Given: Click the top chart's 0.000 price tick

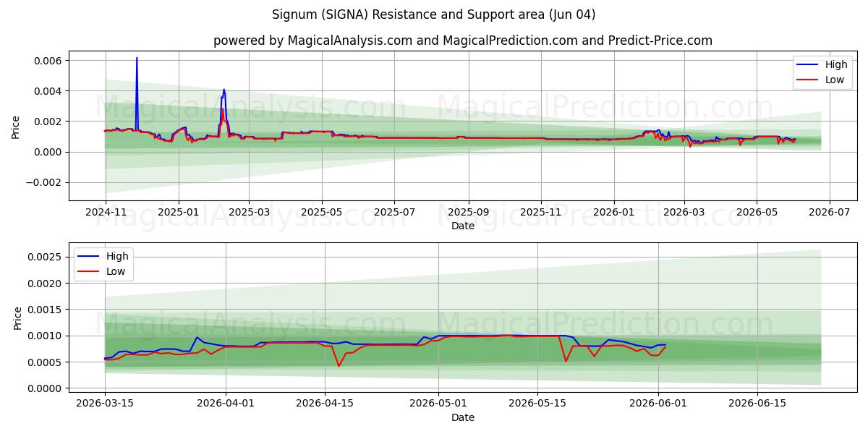Looking at the screenshot, I should 48,152.
